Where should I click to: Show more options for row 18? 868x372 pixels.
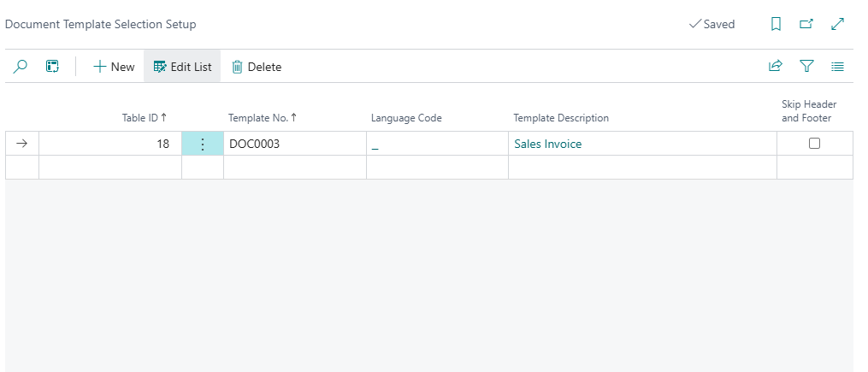pos(203,144)
